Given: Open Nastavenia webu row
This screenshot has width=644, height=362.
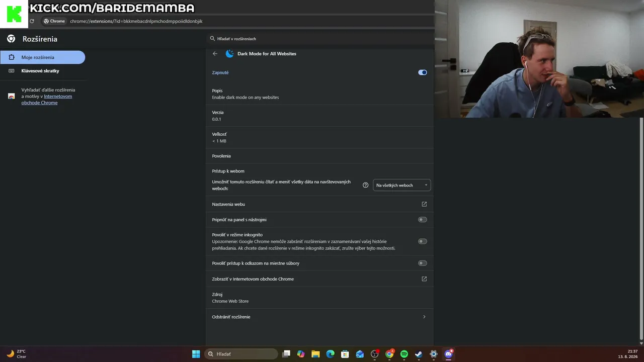Looking at the screenshot, I should (319, 204).
